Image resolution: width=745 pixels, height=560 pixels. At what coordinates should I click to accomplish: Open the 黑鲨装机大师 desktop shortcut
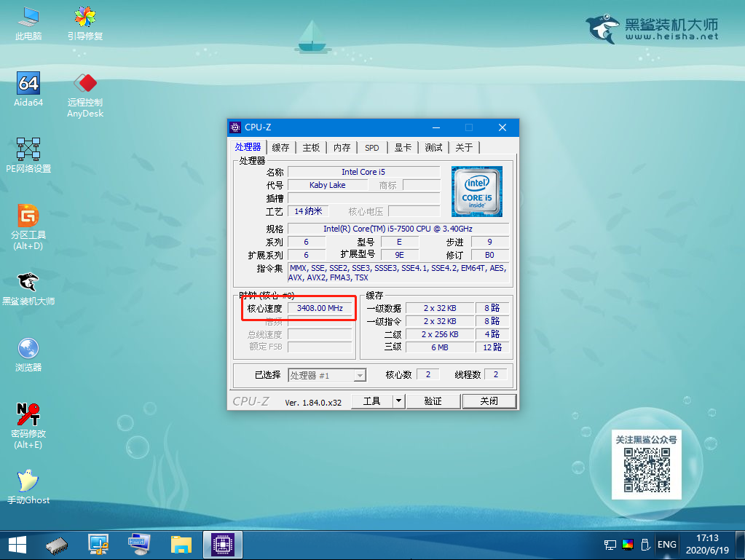tap(28, 289)
